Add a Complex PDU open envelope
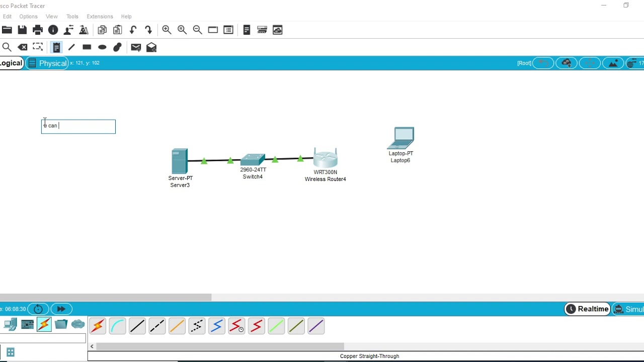 (151, 47)
